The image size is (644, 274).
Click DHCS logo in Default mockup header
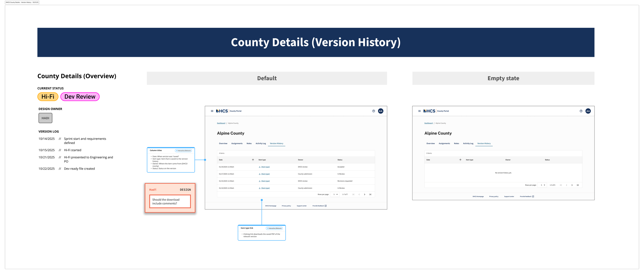pyautogui.click(x=222, y=111)
